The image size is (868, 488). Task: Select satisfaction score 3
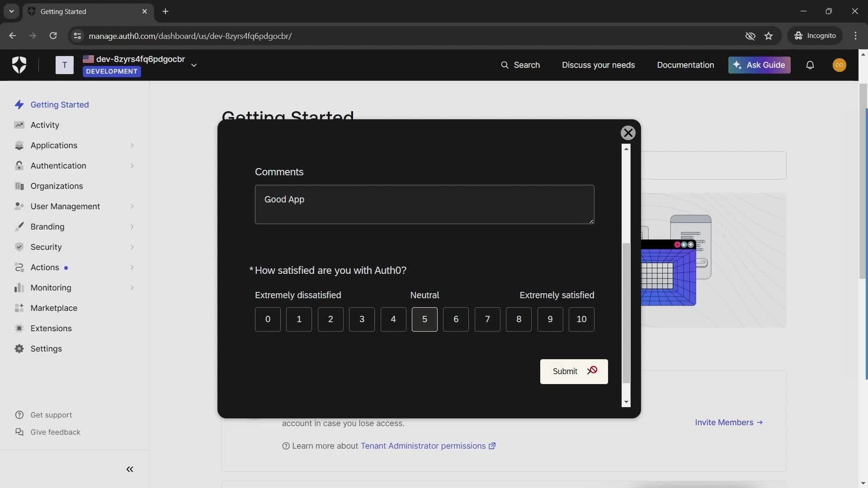tap(362, 319)
